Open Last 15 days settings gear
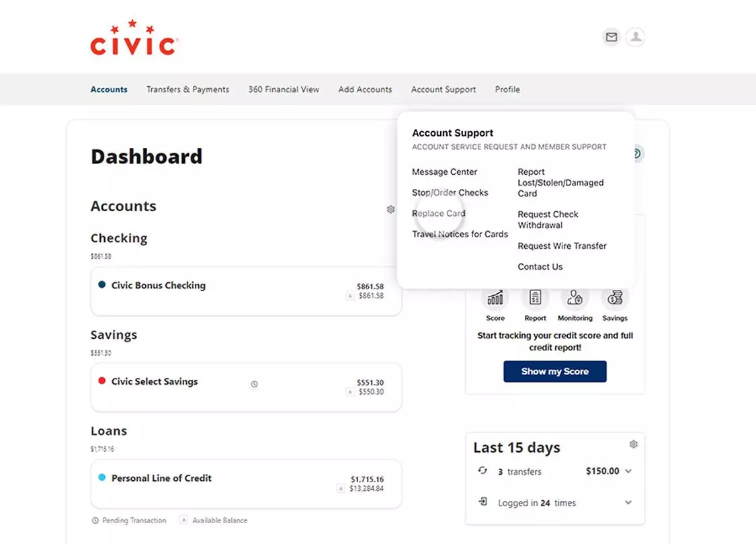This screenshot has height=544, width=756. point(633,444)
